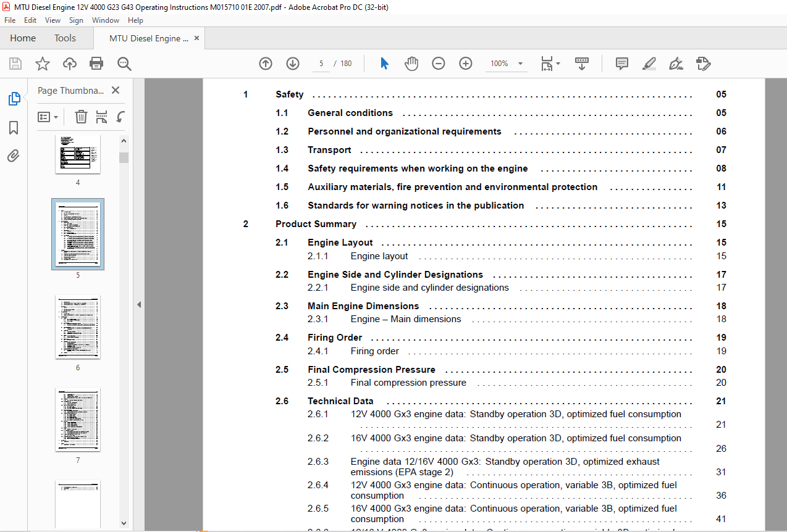Select the Hand pan tool

[411, 64]
